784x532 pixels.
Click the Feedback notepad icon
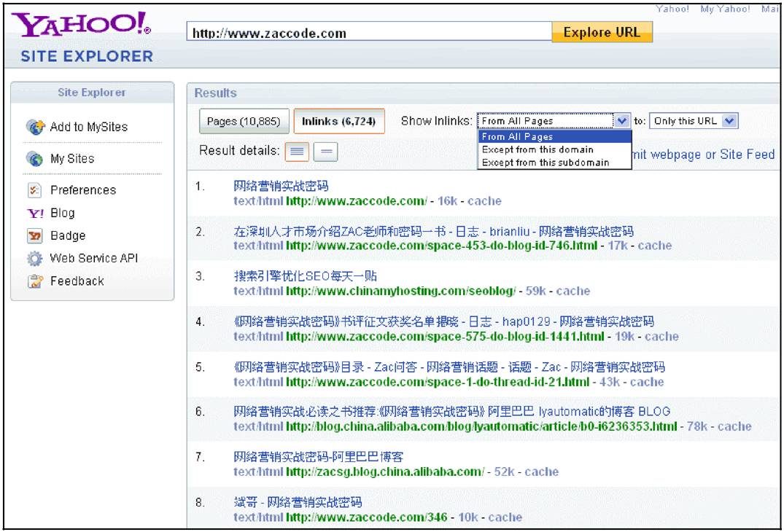tap(34, 281)
